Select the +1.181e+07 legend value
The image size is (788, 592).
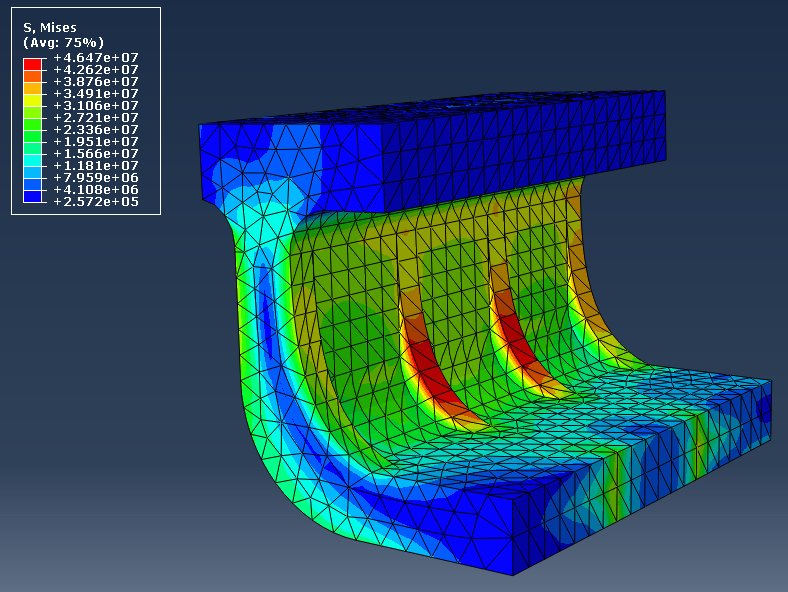pos(95,166)
